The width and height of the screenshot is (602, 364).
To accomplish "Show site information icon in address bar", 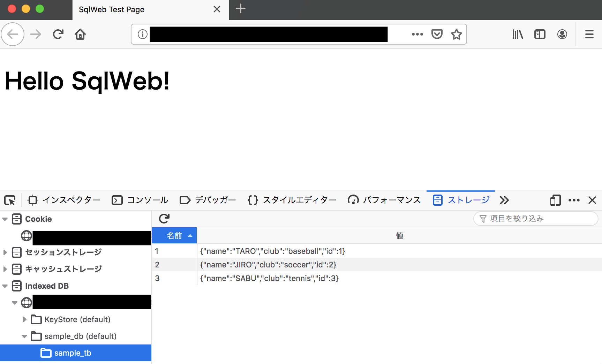I will tap(142, 34).
